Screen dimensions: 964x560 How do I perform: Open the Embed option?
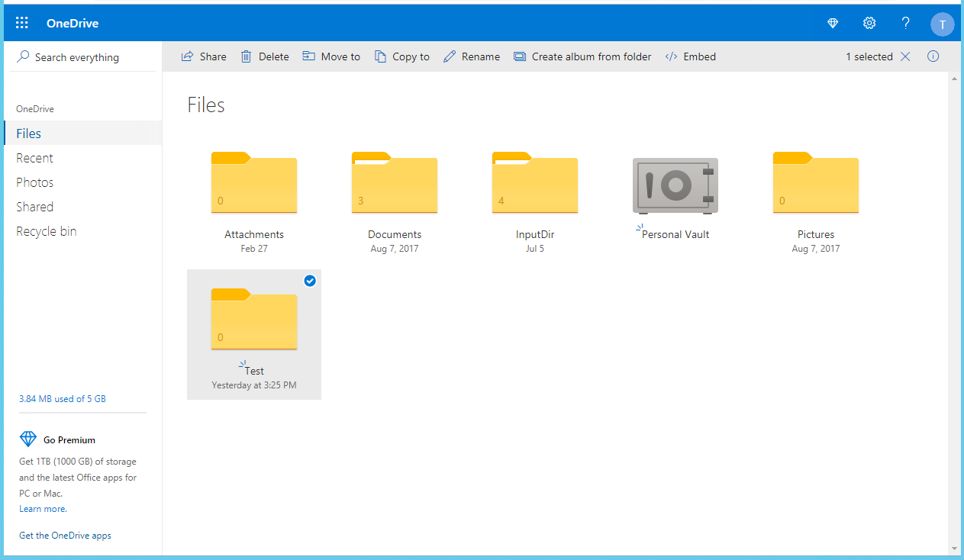tap(690, 56)
